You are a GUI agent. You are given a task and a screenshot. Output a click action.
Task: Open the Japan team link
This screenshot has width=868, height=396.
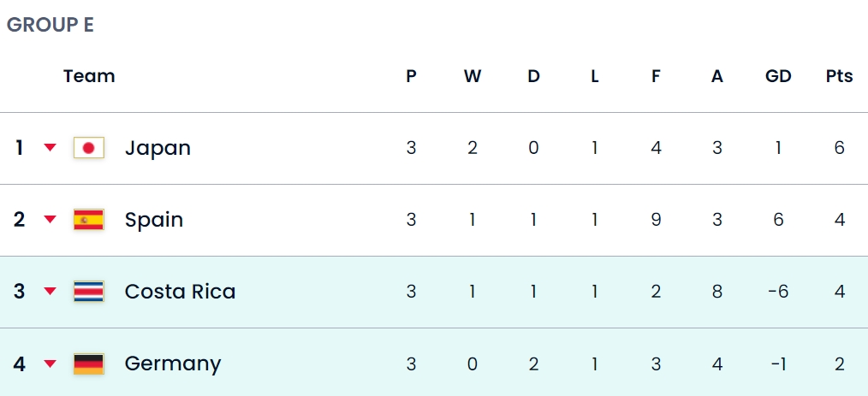(x=158, y=148)
